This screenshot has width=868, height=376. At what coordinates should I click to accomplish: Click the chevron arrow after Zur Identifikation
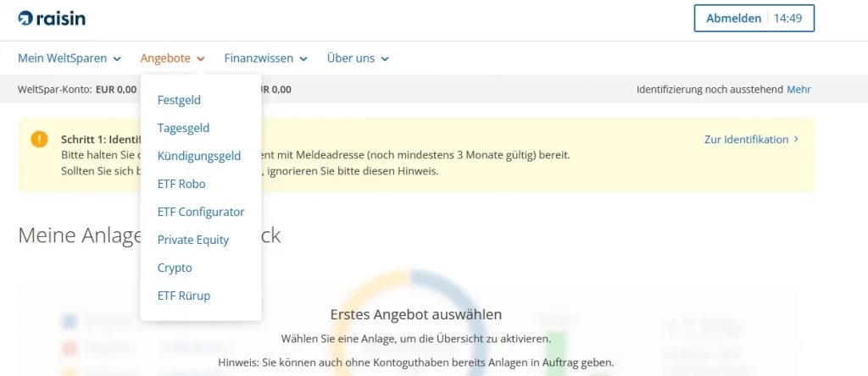click(x=796, y=139)
